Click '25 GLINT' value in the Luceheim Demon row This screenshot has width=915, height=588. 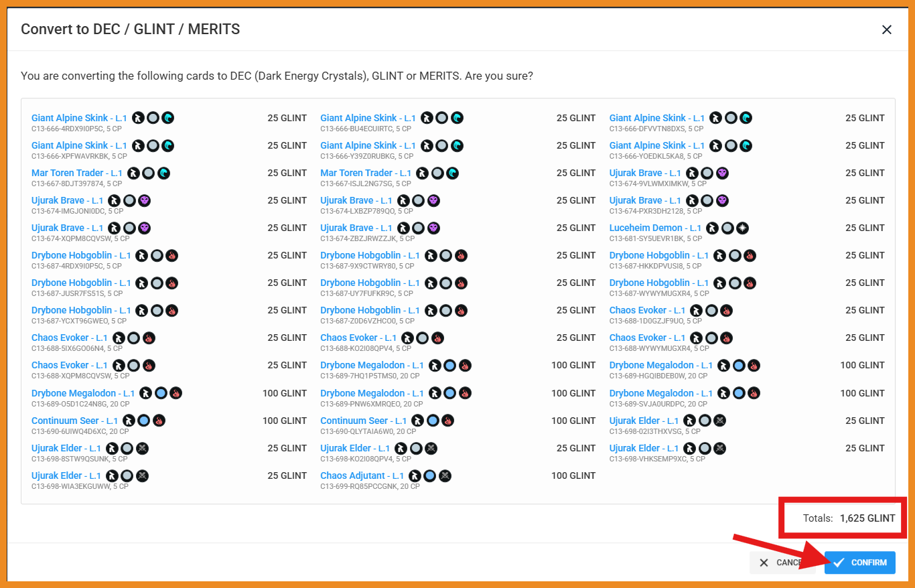(x=865, y=228)
